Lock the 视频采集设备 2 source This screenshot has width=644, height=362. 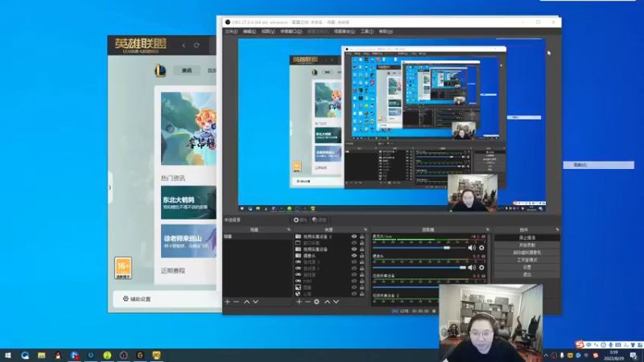pos(361,237)
